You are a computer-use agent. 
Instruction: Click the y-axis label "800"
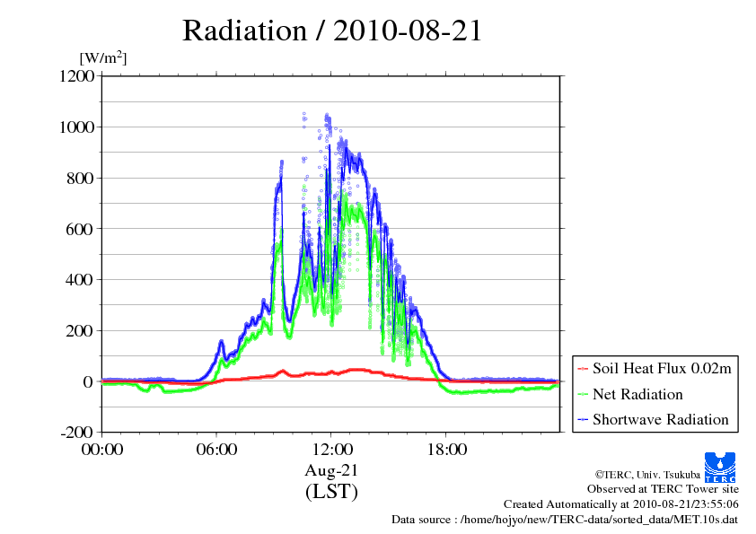click(x=80, y=179)
